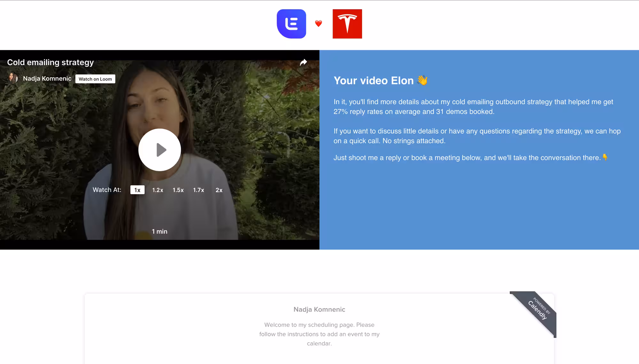Click the 1 min duration label
The height and width of the screenshot is (364, 639).
click(159, 231)
